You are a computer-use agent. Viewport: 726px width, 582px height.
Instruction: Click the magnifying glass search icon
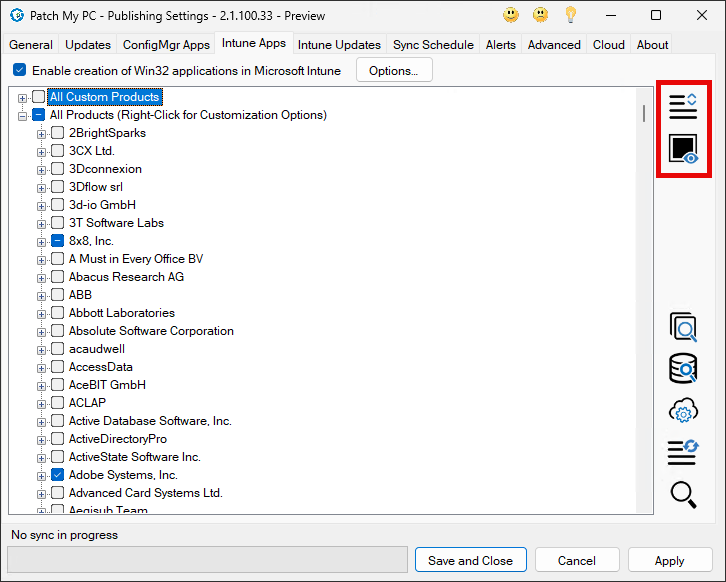click(x=682, y=494)
